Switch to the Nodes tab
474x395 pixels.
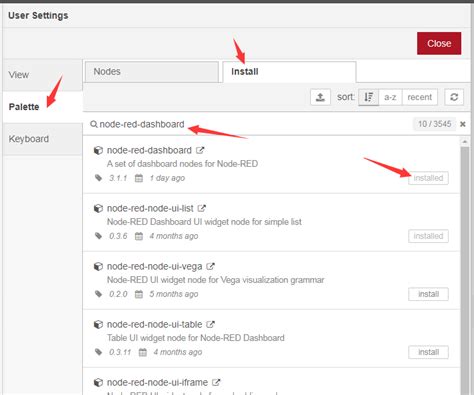(152, 72)
